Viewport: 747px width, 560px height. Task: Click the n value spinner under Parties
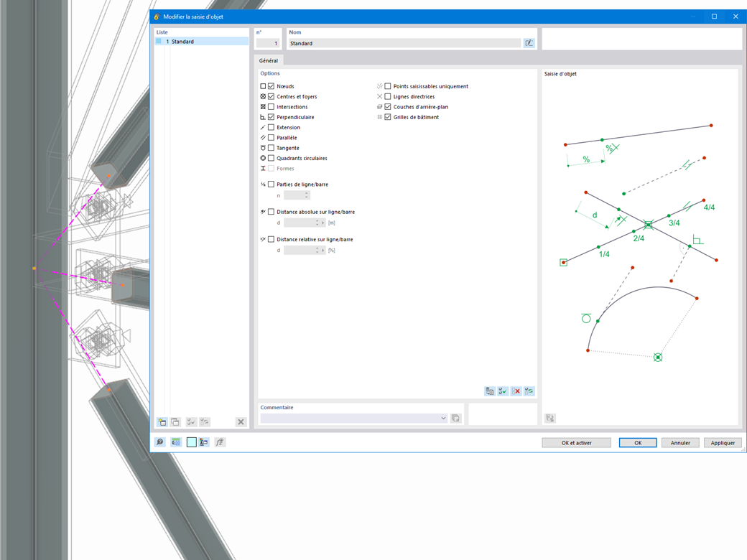(307, 195)
